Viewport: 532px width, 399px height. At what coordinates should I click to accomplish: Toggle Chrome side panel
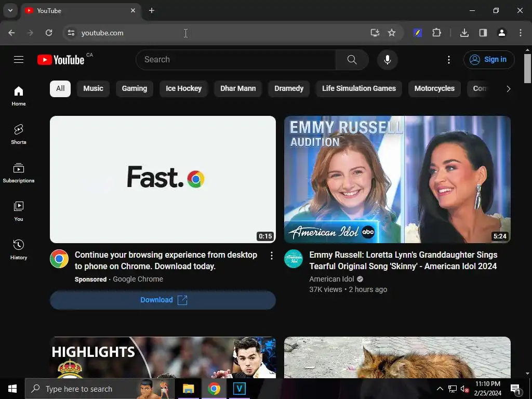pyautogui.click(x=483, y=33)
